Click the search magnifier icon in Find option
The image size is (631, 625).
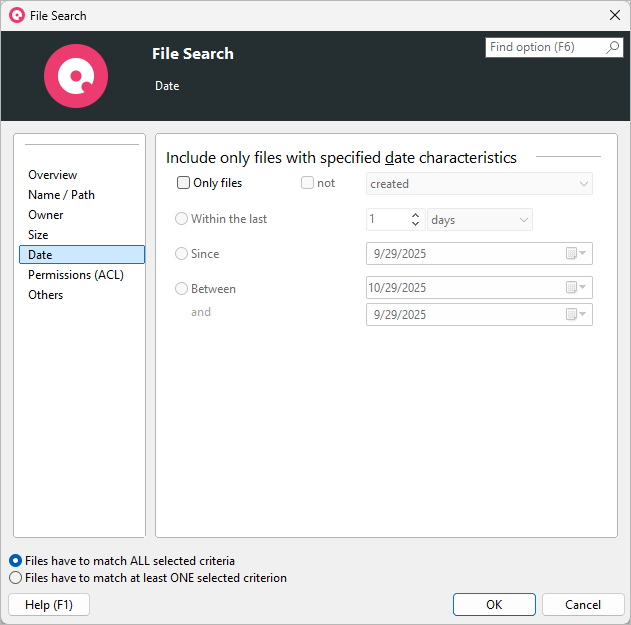pos(613,48)
